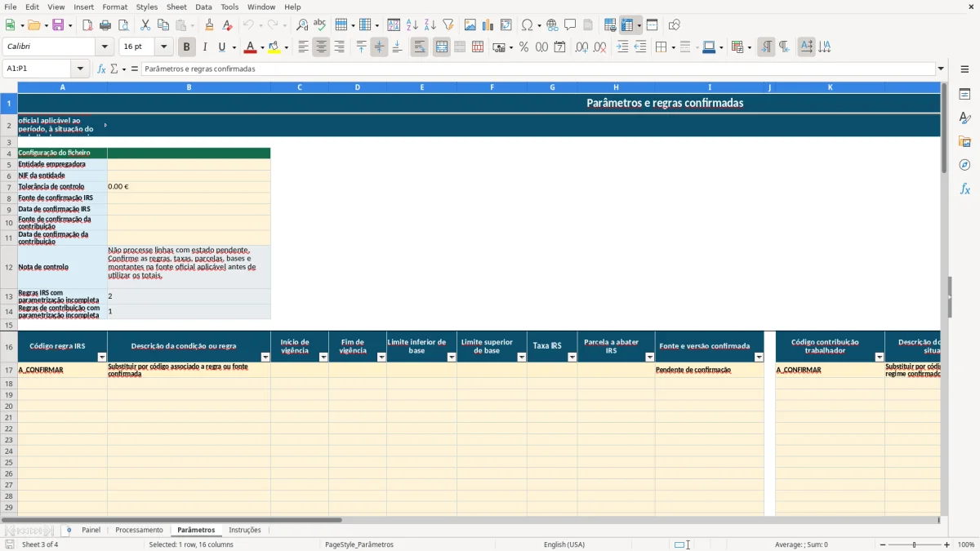This screenshot has width=980, height=551.
Task: Click the Sort Descending icon
Action: [x=430, y=25]
